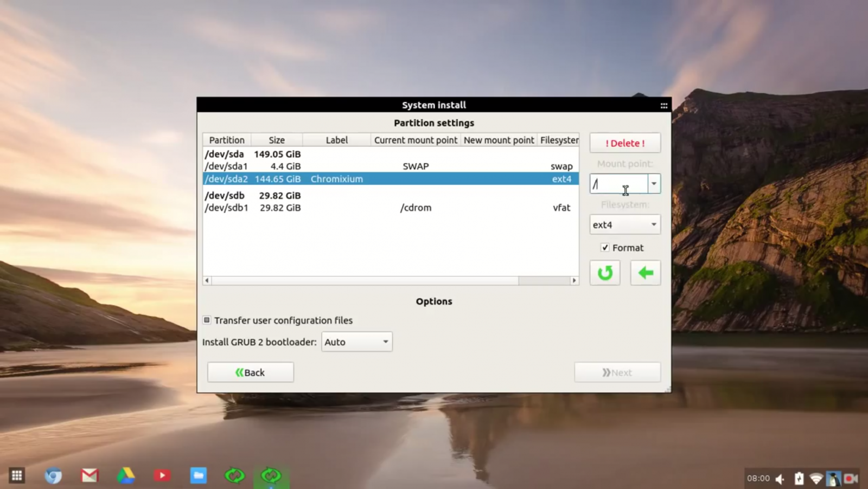The height and width of the screenshot is (489, 868).
Task: Open the app launcher grid icon
Action: click(x=17, y=475)
